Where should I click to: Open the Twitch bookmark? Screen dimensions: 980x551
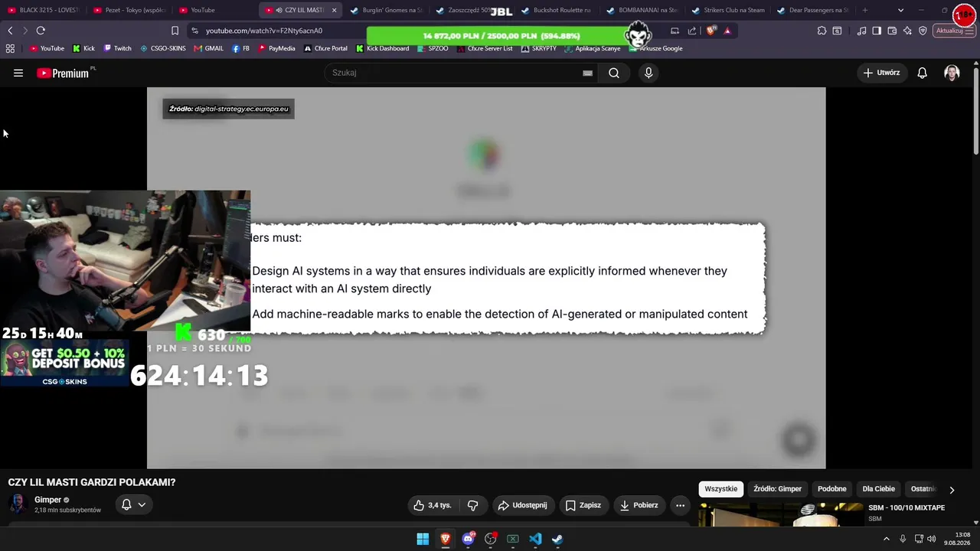click(x=117, y=48)
